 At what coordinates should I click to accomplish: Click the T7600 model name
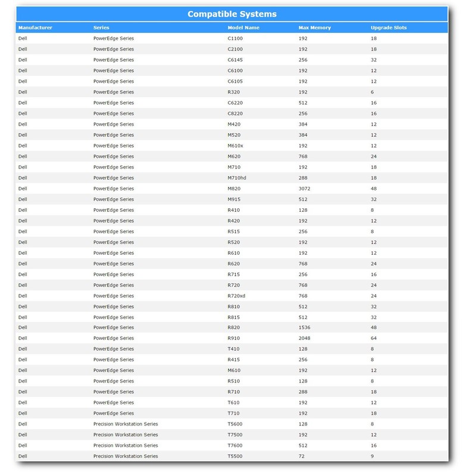pos(235,445)
